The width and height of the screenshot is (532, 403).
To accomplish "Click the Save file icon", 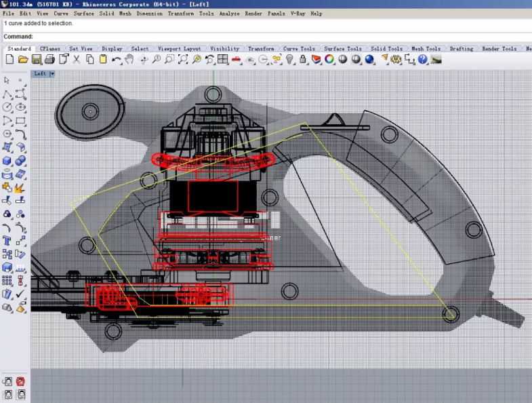I will tap(36, 60).
